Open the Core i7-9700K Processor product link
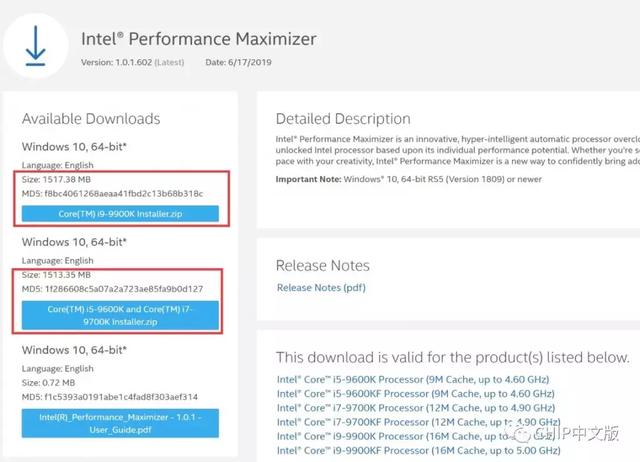This screenshot has width=640, height=462. (416, 408)
